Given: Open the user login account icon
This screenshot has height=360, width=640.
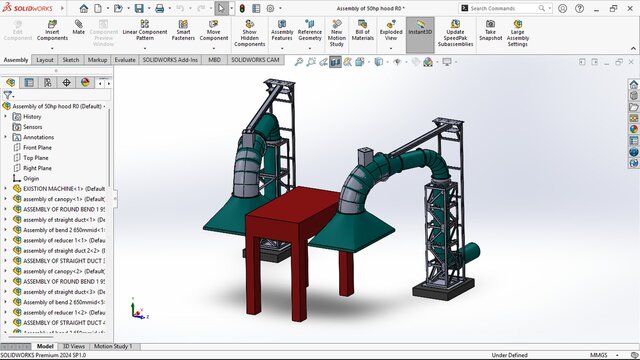Looking at the screenshot, I should [562, 8].
